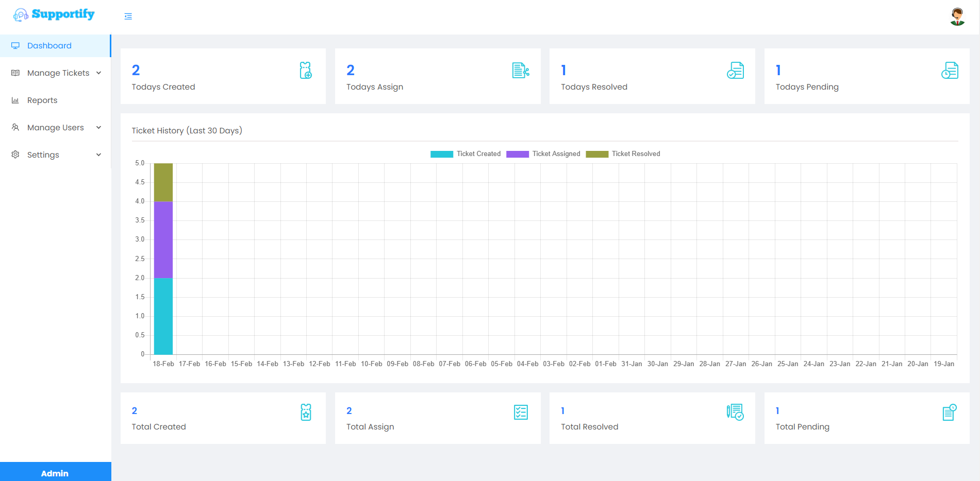
Task: Click the Total Pending clipboard icon
Action: (950, 412)
